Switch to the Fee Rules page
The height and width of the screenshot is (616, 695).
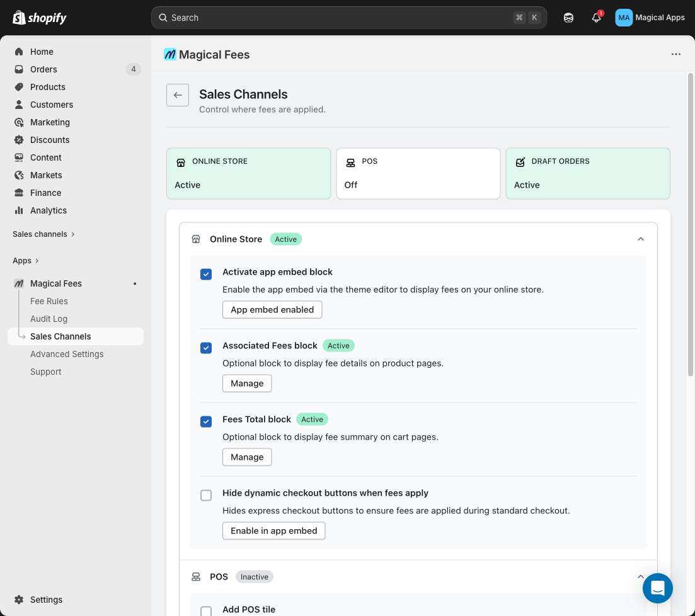pyautogui.click(x=49, y=301)
